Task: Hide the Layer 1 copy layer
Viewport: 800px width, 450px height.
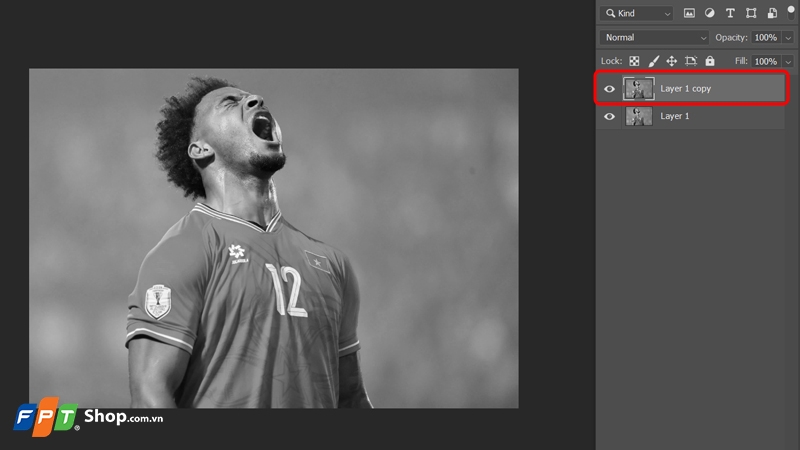Action: pyautogui.click(x=609, y=89)
